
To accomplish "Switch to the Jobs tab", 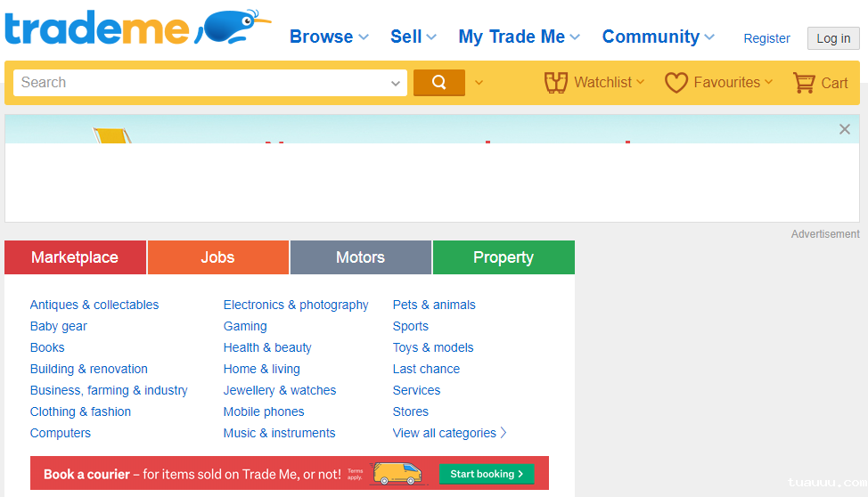I will (x=217, y=257).
